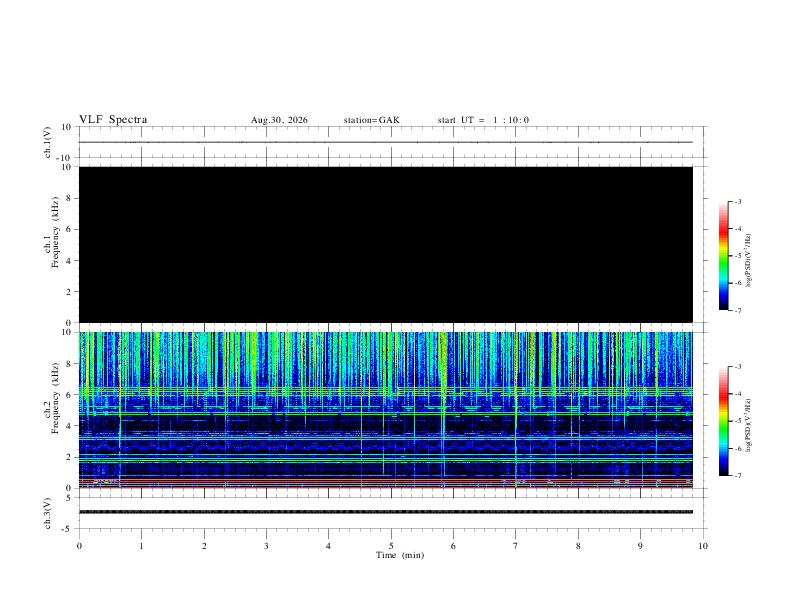Image resolution: width=792 pixels, height=612 pixels.
Task: Click the upper PSD color scale bar
Action: [723, 256]
